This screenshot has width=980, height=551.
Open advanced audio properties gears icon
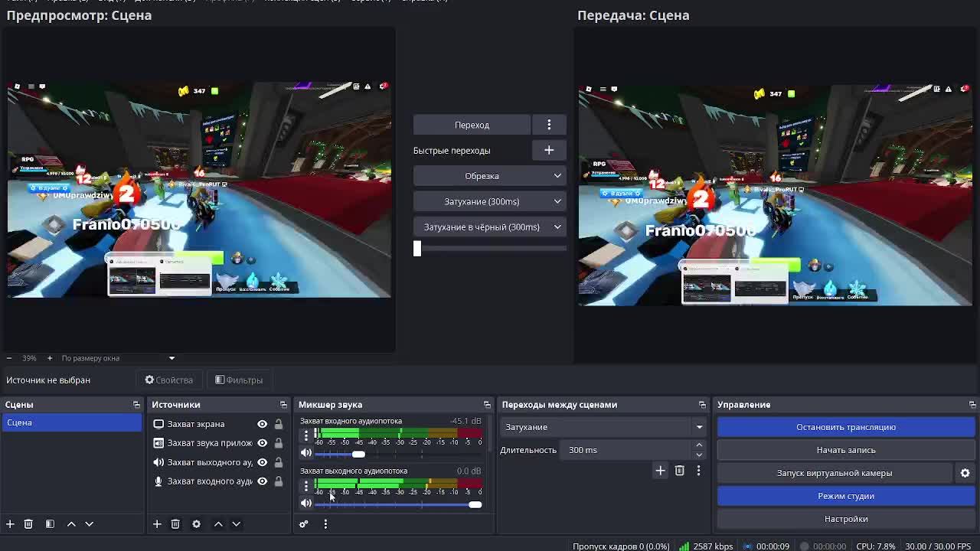click(x=304, y=524)
